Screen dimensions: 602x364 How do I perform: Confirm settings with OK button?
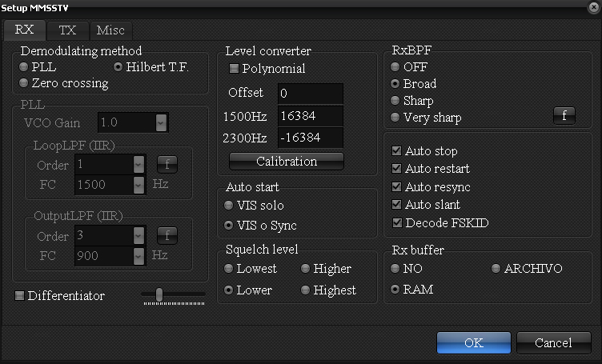pos(474,342)
